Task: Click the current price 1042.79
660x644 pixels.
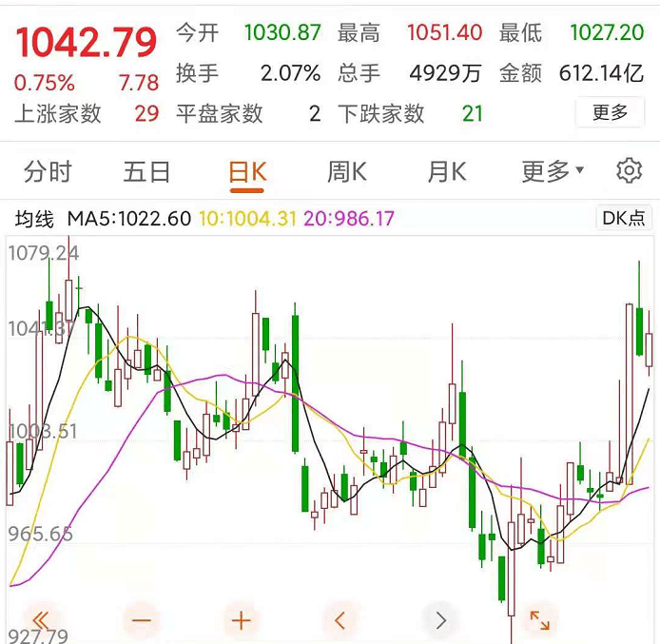Action: pyautogui.click(x=86, y=43)
